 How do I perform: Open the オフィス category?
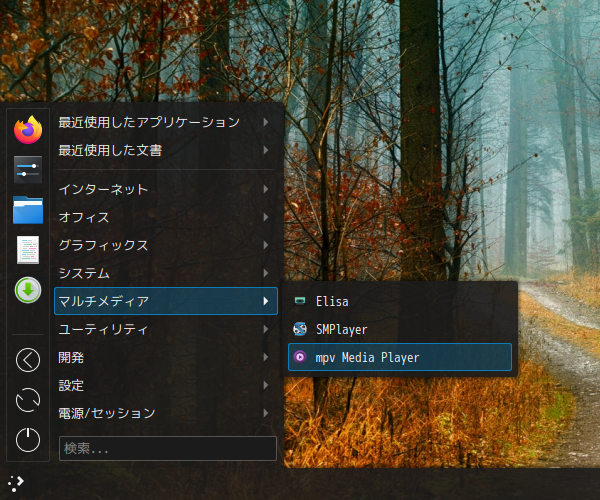coord(166,217)
